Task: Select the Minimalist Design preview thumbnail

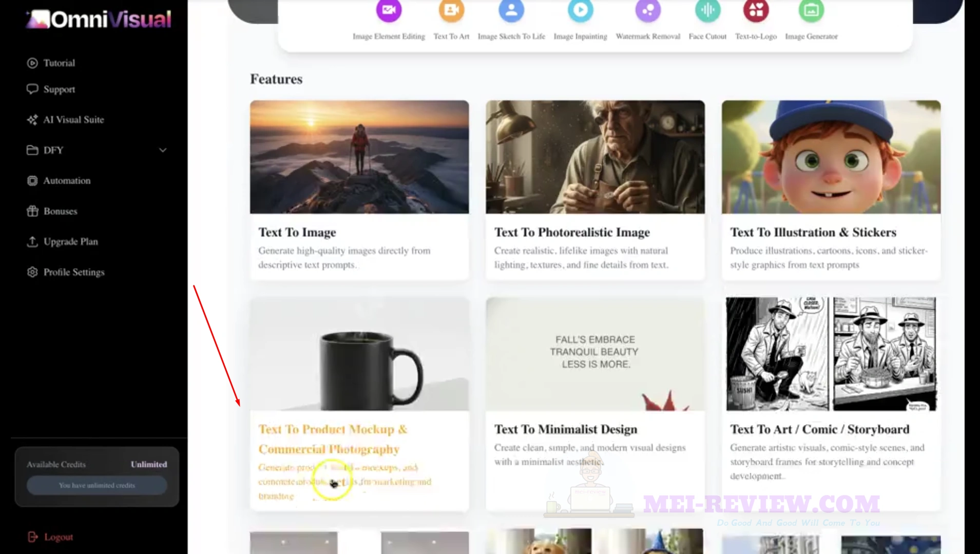Action: (x=595, y=354)
